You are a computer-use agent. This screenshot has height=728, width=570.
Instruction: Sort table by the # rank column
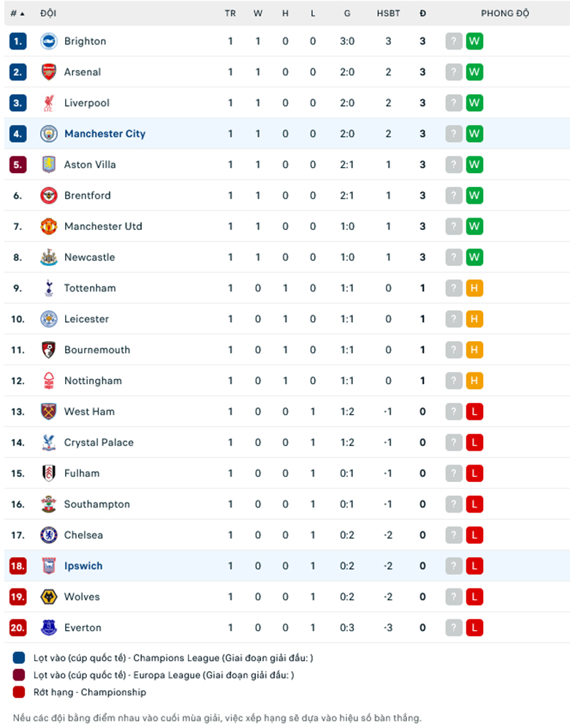(x=18, y=13)
